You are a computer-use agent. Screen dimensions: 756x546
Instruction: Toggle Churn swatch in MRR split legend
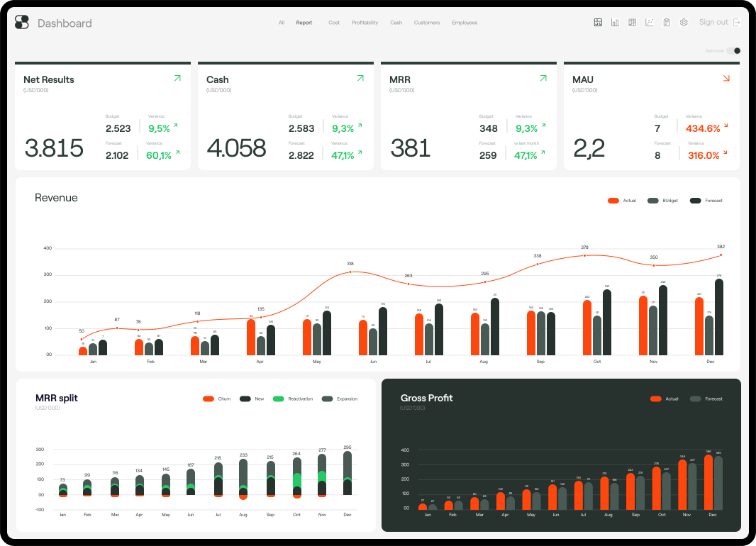click(209, 399)
